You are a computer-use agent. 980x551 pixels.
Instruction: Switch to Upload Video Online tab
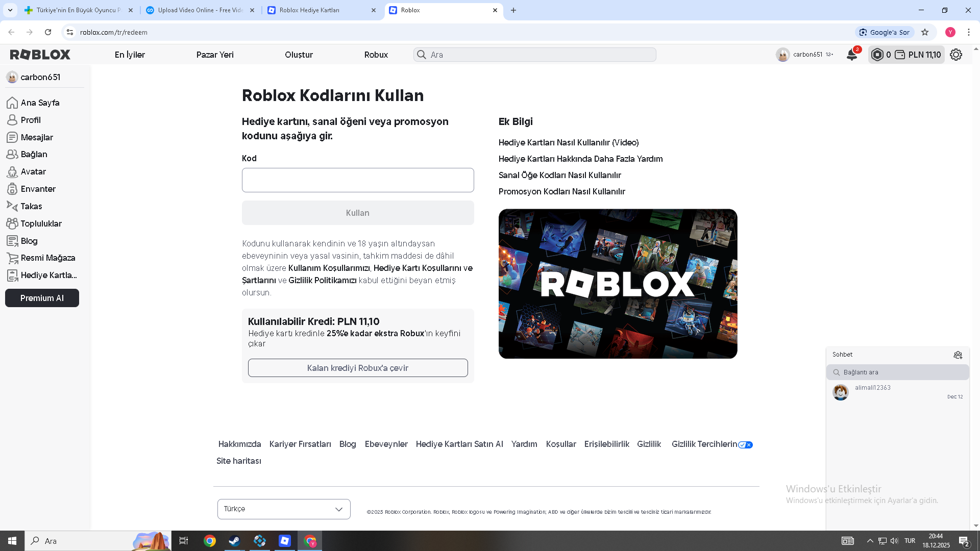[201, 10]
